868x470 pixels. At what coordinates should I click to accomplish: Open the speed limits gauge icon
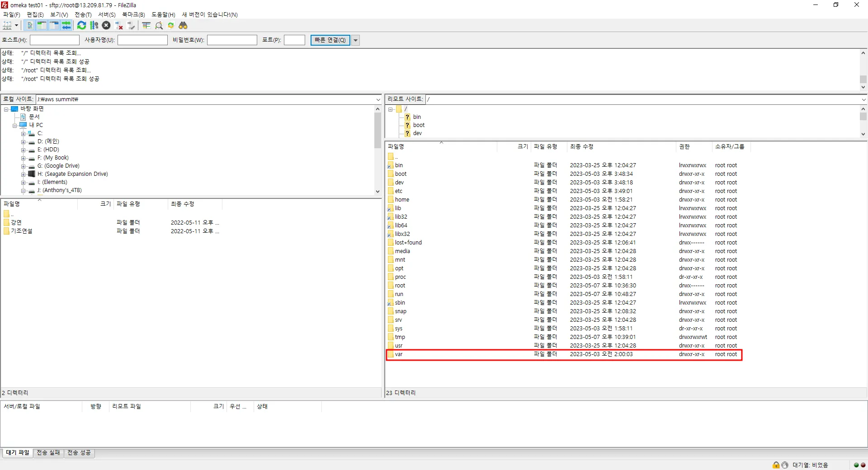point(785,465)
